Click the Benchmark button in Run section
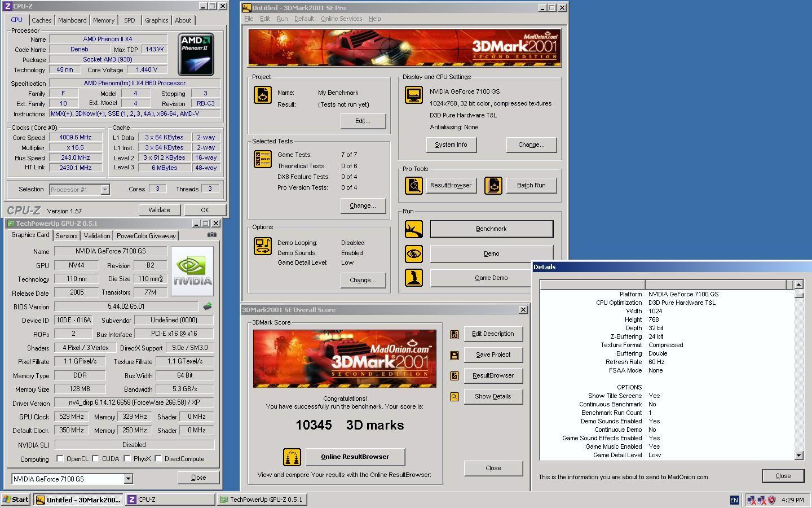Image resolution: width=812 pixels, height=508 pixels. (x=491, y=229)
